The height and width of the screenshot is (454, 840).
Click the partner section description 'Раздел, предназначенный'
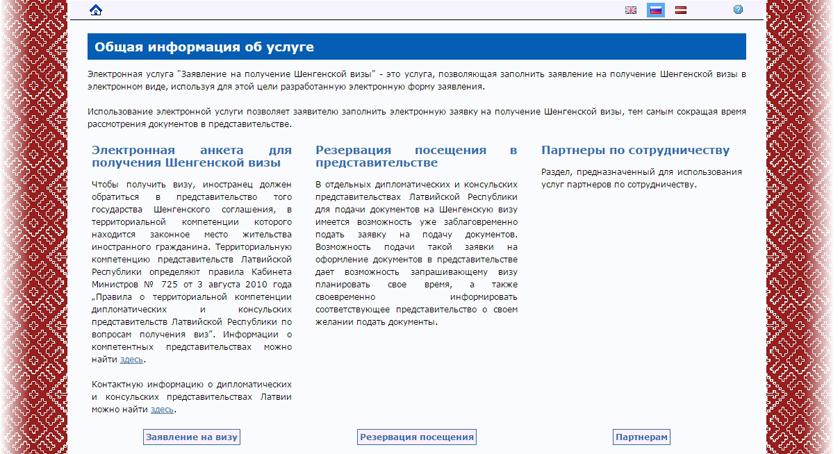pyautogui.click(x=641, y=178)
